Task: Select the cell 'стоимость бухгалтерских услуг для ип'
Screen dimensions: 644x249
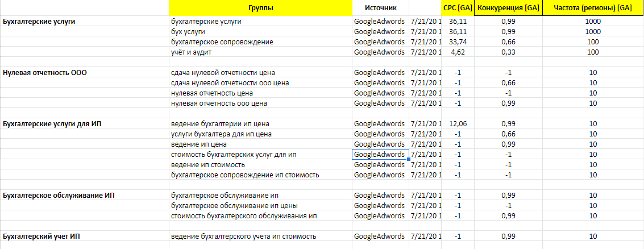Action: coord(260,155)
